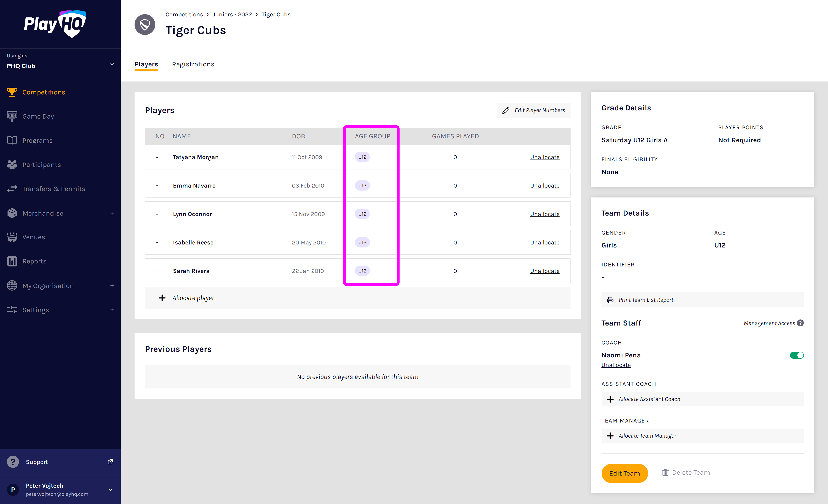This screenshot has width=828, height=504.
Task: Click the Tiger Cubs team shield logo
Action: point(145,25)
